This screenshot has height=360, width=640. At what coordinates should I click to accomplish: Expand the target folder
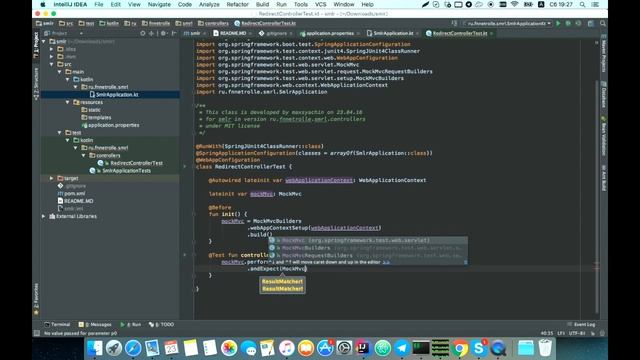52,178
